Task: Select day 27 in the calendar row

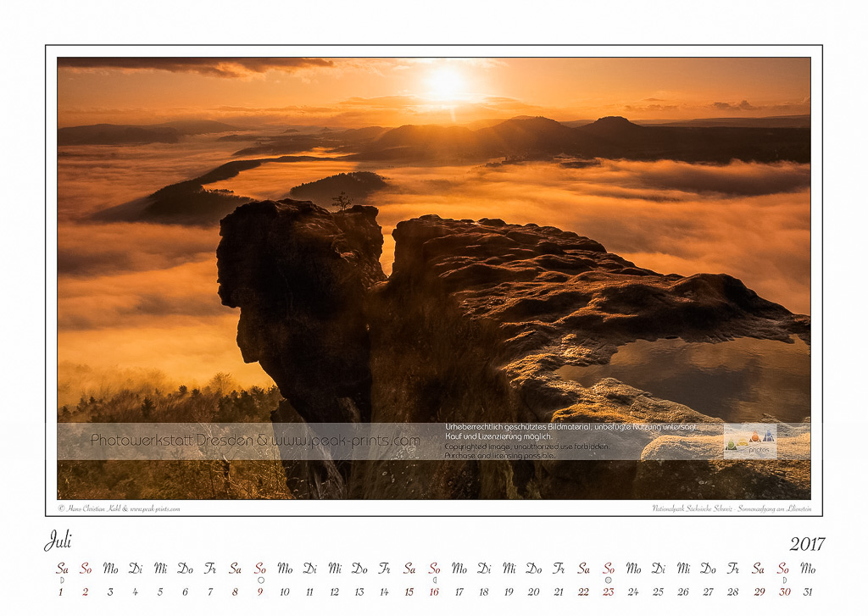Action: 708,591
